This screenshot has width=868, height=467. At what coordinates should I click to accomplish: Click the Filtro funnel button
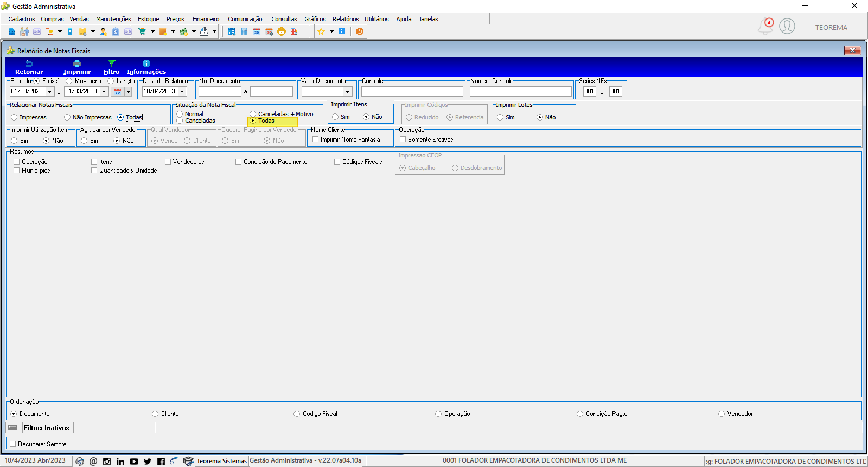[x=111, y=67]
